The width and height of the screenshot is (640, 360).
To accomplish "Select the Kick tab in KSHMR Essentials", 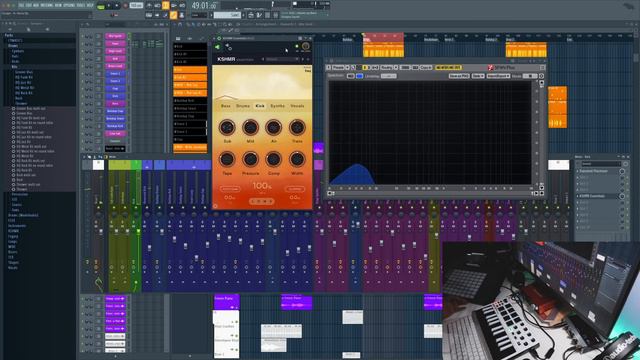I will click(x=260, y=106).
